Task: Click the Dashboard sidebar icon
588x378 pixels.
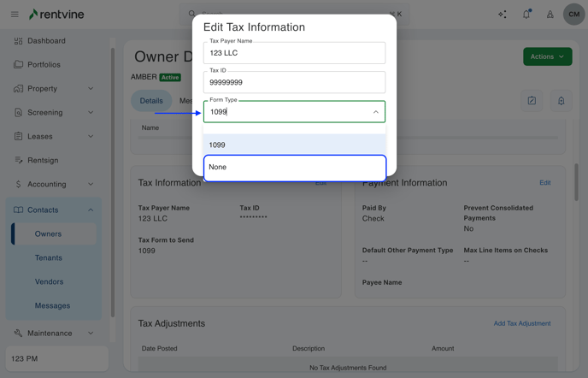Action: click(18, 41)
